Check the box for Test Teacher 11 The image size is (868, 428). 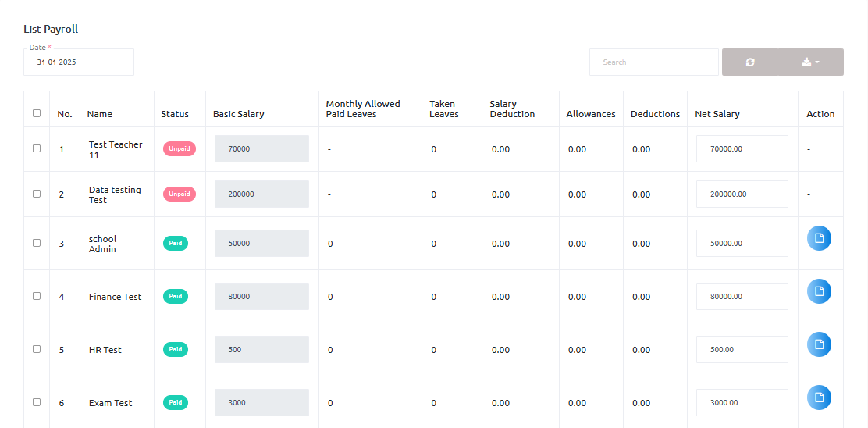click(37, 148)
